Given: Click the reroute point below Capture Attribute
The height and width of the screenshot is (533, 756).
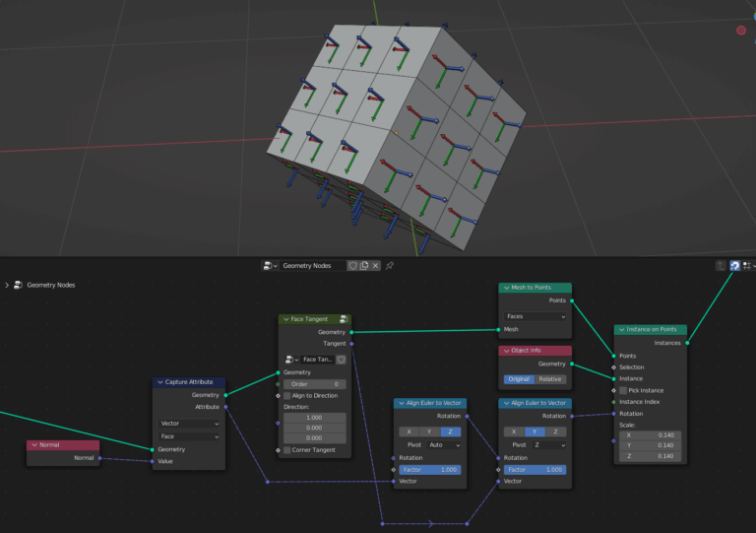Looking at the screenshot, I should pyautogui.click(x=268, y=482).
